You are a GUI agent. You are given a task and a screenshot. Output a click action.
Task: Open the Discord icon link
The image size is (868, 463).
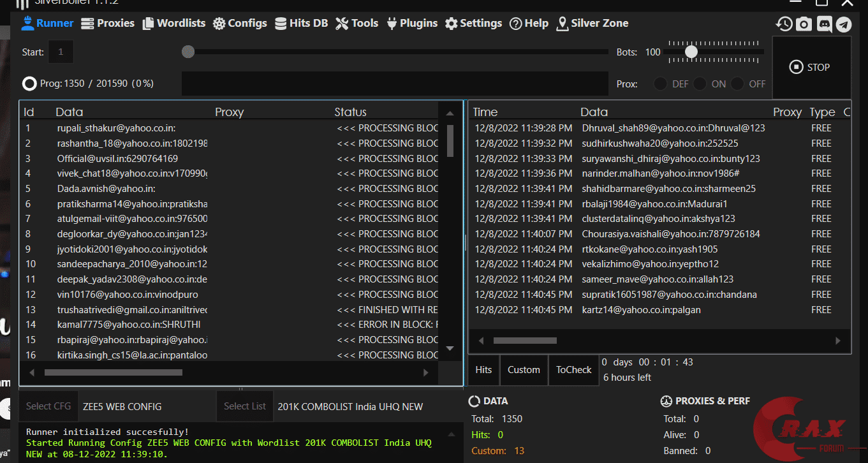824,24
